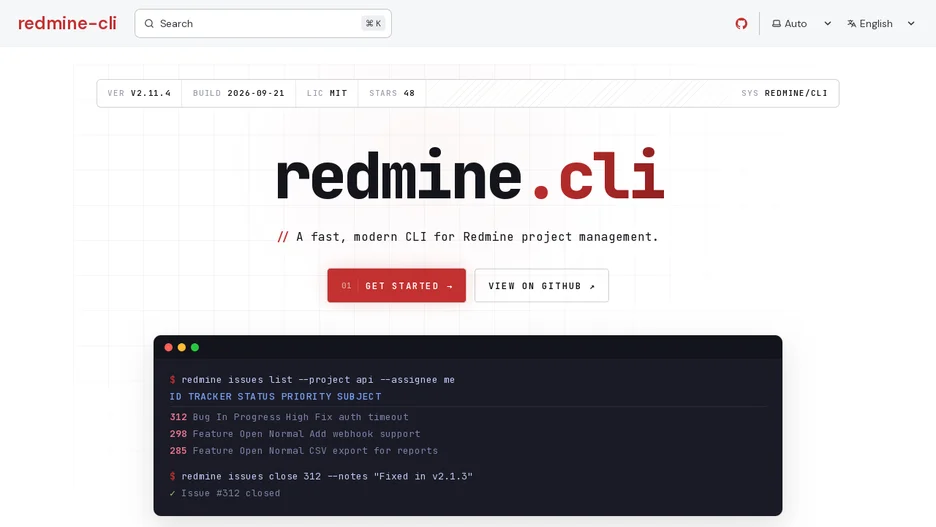Viewport: 936px width, 527px height.
Task: Open the GitHub repository icon link
Action: (x=741, y=23)
